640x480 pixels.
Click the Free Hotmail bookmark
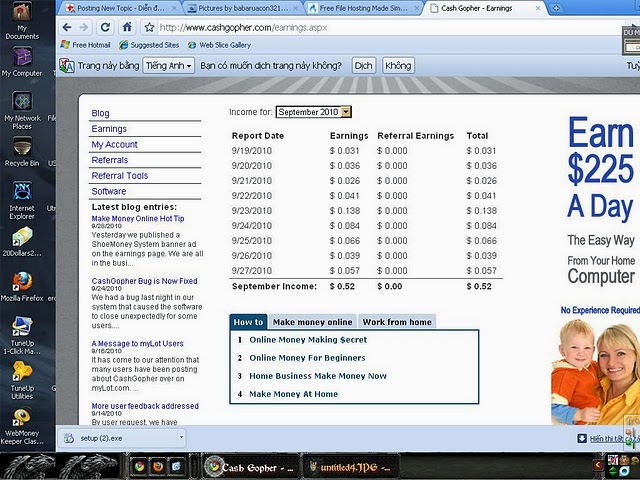tap(86, 45)
